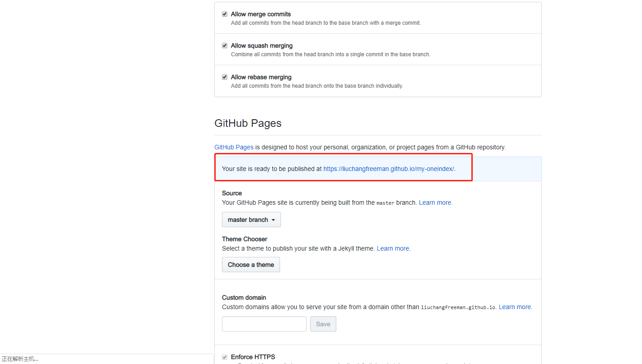Viewport: 642px width, 364px height.
Task: Open Learn more link about custom domains
Action: click(515, 307)
